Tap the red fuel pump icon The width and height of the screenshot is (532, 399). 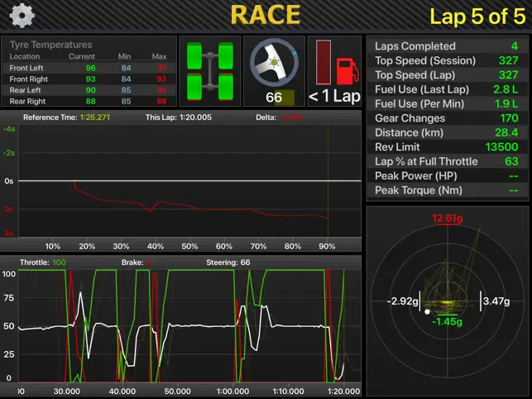(347, 71)
